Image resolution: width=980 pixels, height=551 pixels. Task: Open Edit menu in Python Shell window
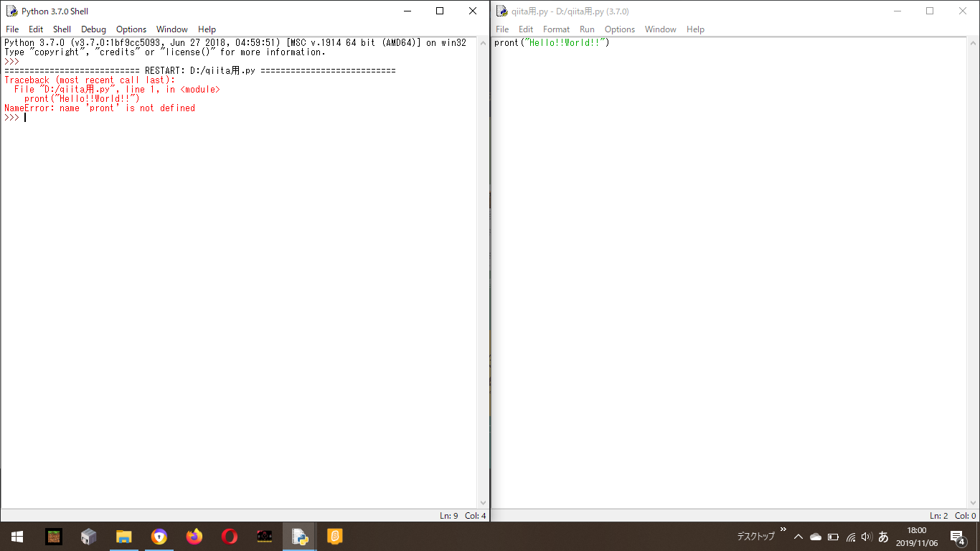pyautogui.click(x=36, y=29)
